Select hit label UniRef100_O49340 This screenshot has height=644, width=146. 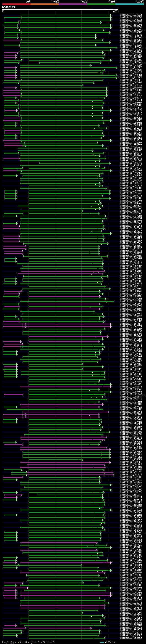click(131, 512)
